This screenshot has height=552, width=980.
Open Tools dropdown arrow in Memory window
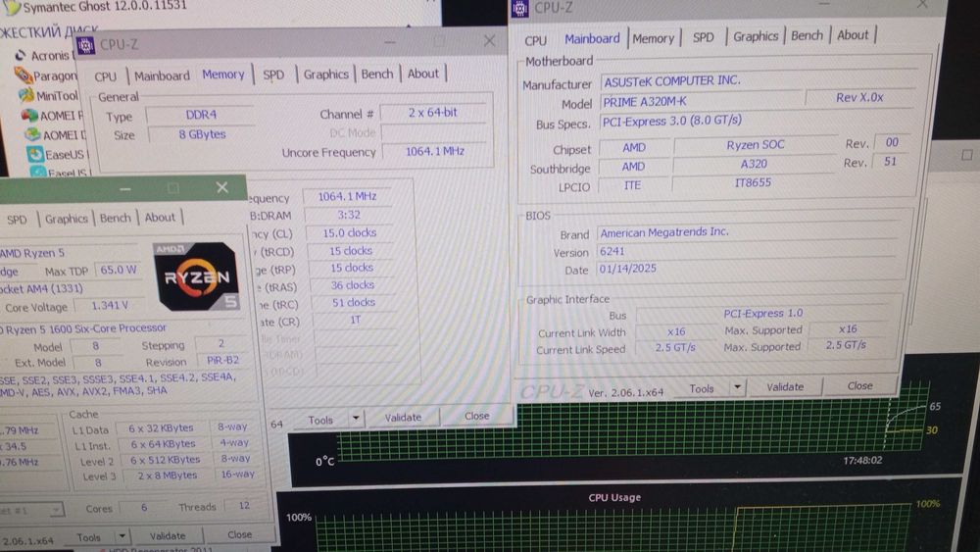click(x=356, y=418)
